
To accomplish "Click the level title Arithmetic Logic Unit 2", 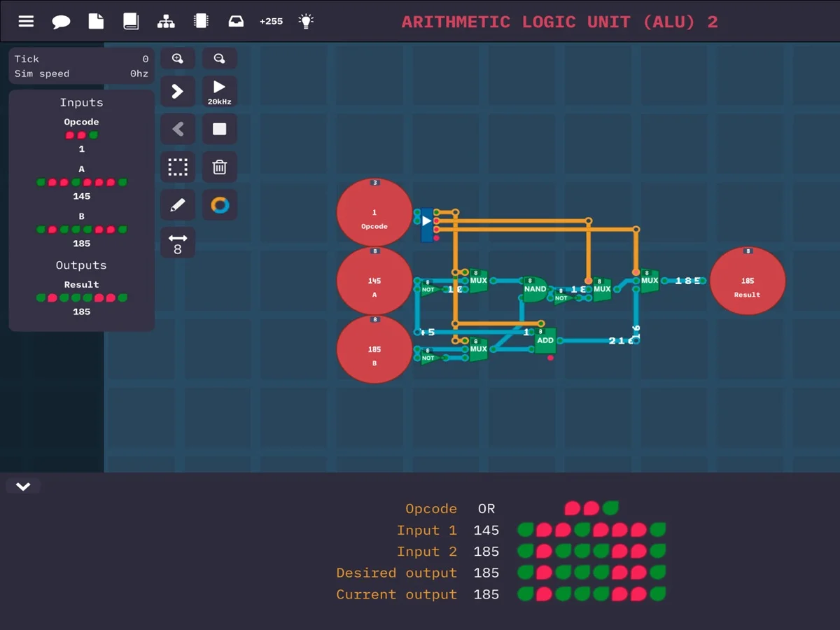I will click(560, 22).
